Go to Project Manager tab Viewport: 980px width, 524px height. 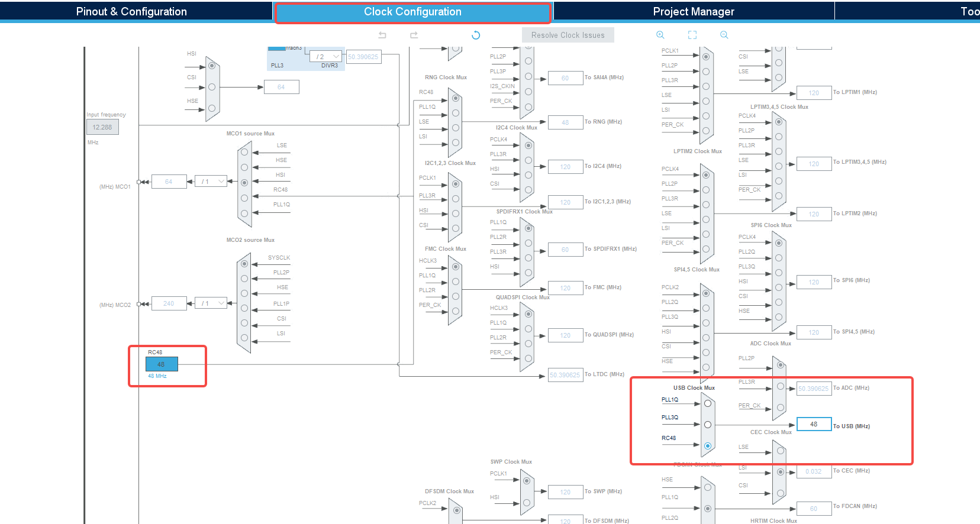click(694, 11)
